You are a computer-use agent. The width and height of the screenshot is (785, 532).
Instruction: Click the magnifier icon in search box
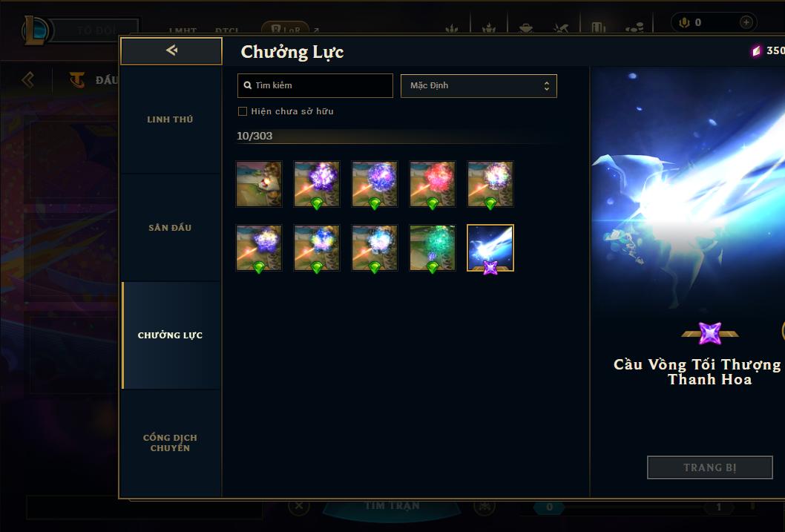click(247, 85)
